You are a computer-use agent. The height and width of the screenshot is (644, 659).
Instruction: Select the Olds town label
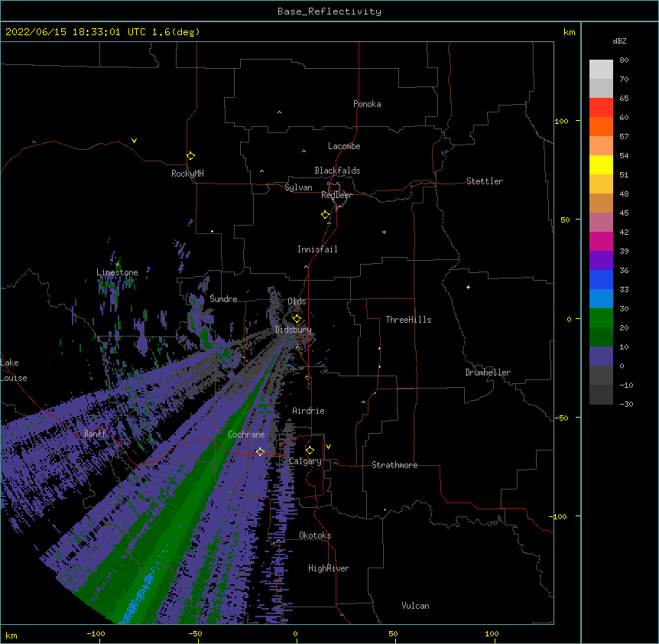click(x=297, y=301)
